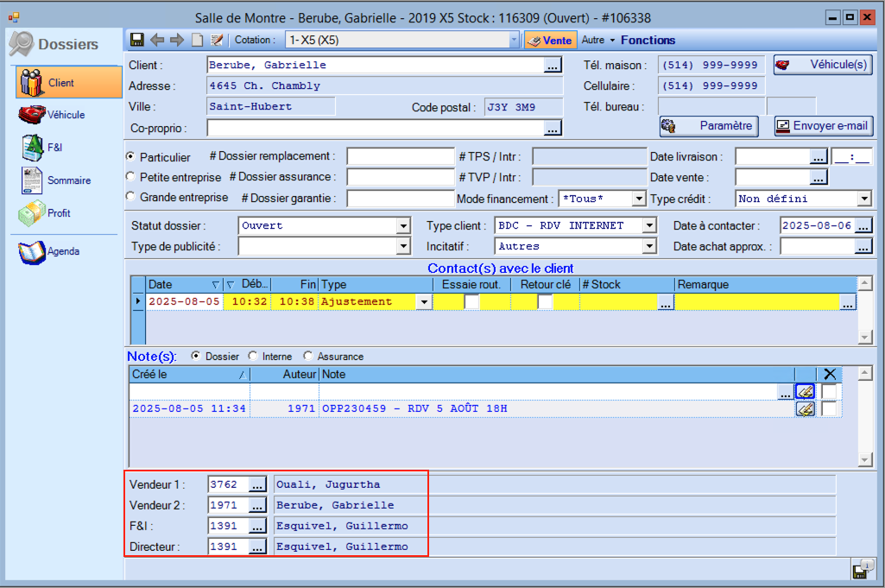Viewport: 885px width, 588px height.
Task: Check the Essaie rout. checkbox in contact row
Action: click(471, 302)
